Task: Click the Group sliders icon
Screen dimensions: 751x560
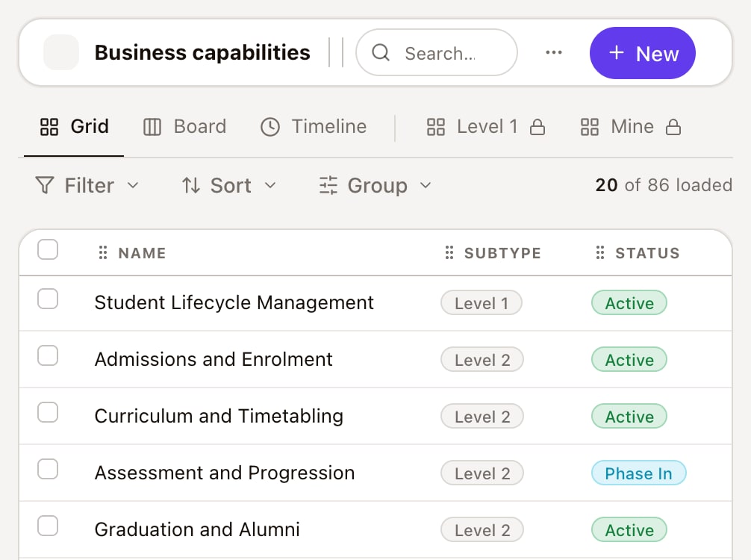Action: click(x=328, y=185)
